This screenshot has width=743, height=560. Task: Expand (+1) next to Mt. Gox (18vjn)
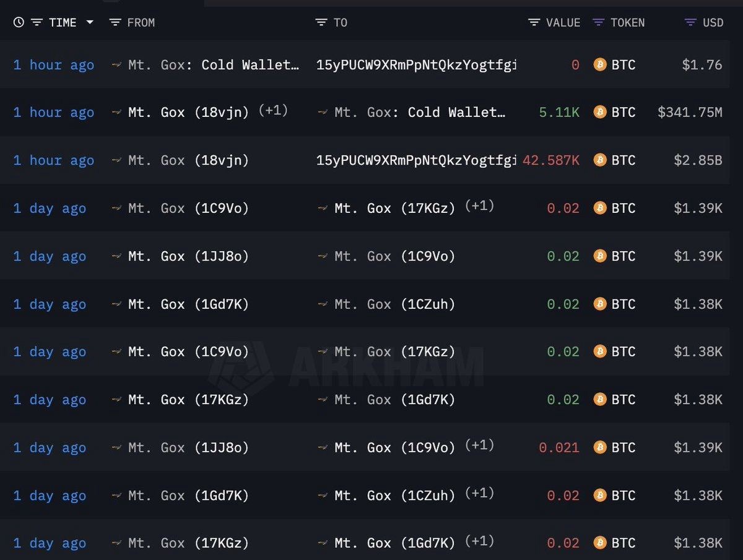coord(273,111)
